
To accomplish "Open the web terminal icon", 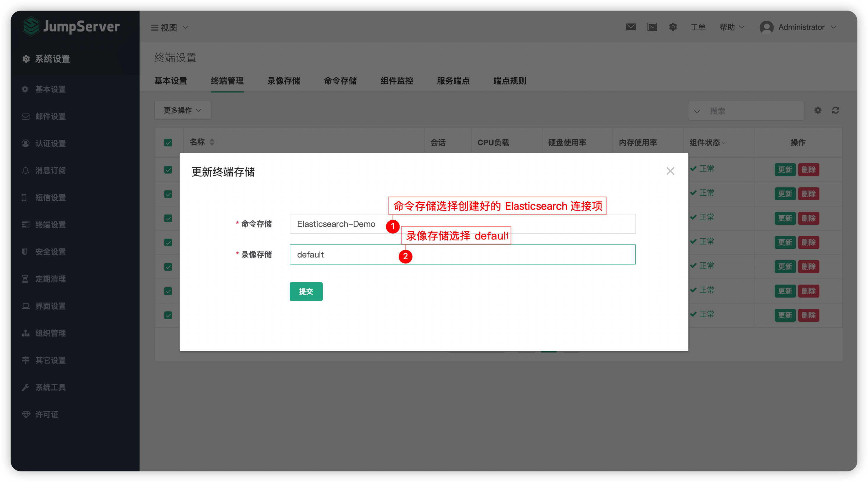I will pyautogui.click(x=652, y=27).
